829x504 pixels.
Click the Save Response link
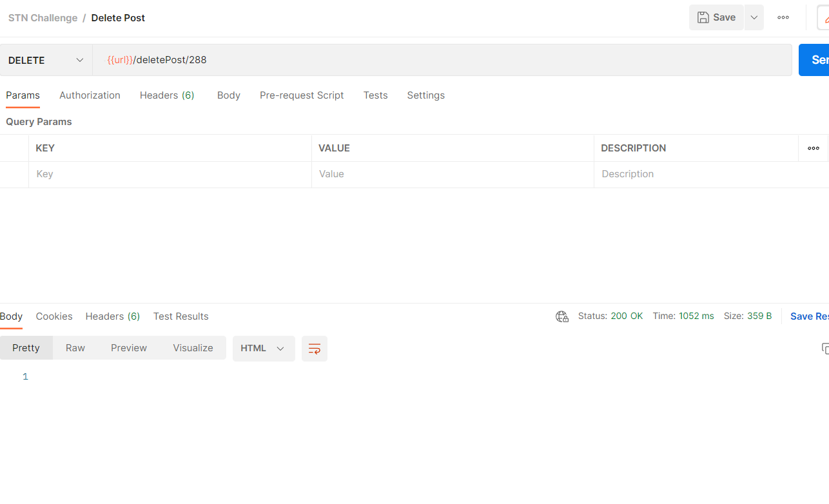810,316
